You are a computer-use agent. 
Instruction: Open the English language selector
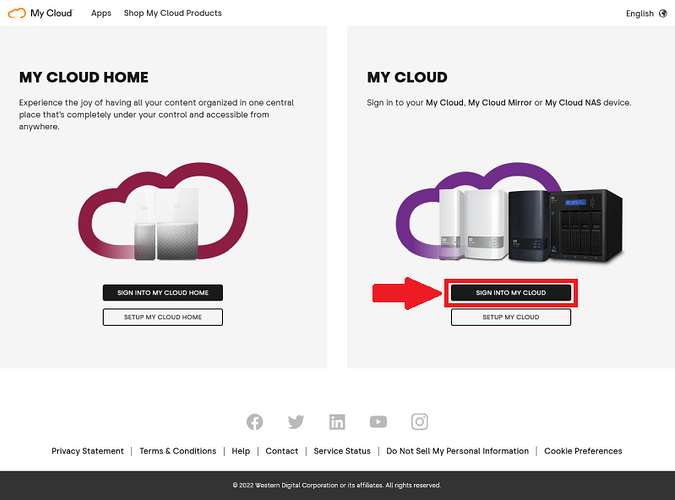(x=640, y=13)
